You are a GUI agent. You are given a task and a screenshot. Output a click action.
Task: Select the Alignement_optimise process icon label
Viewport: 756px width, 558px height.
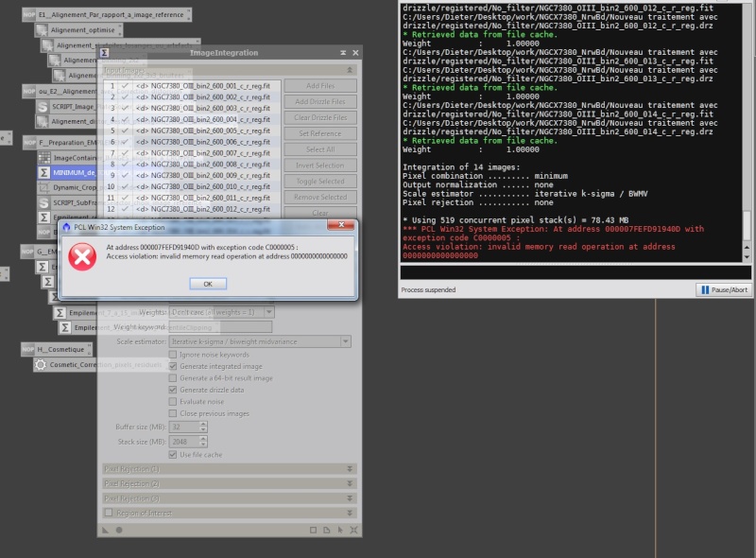83,30
